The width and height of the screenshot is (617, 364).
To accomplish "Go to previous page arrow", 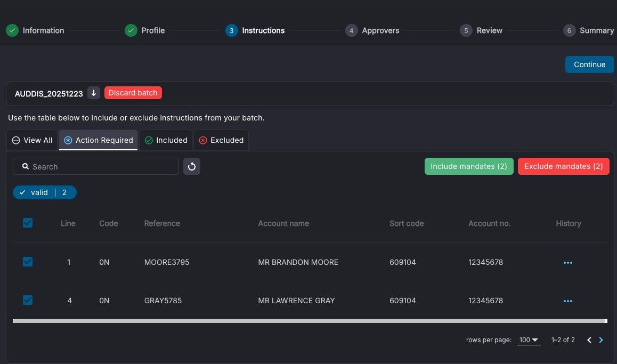I will point(589,340).
